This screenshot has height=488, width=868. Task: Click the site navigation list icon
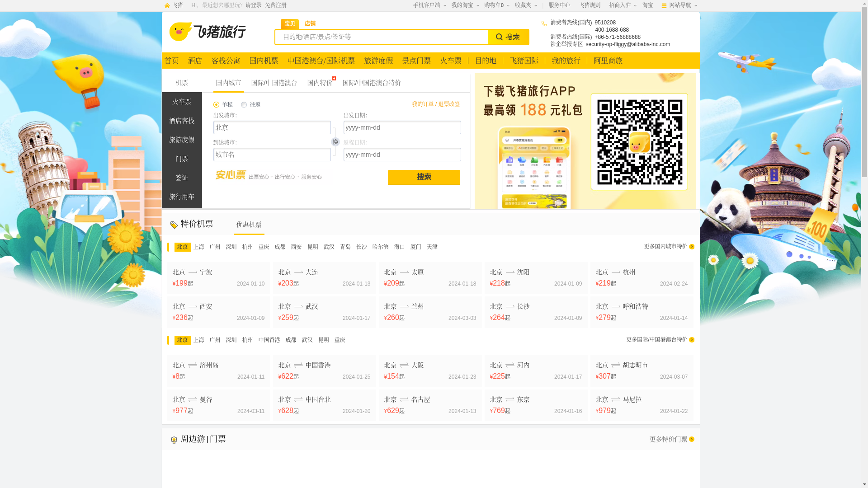(664, 6)
